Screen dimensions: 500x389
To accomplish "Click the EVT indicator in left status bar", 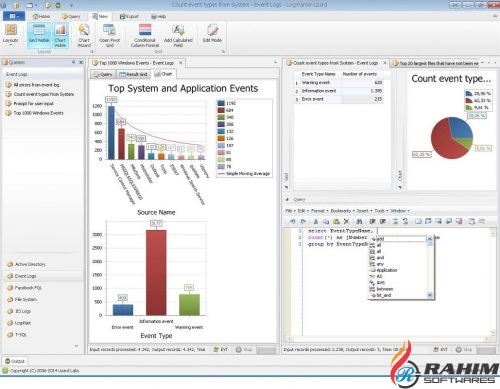I will coord(220,349).
